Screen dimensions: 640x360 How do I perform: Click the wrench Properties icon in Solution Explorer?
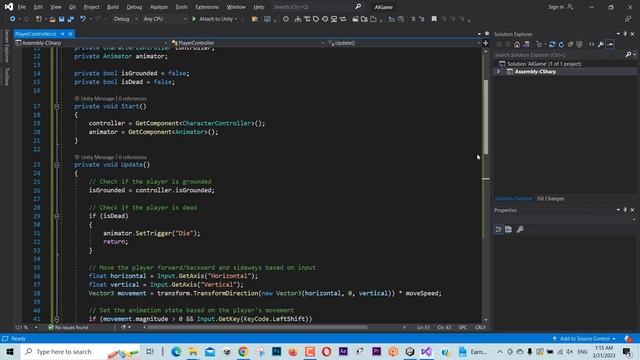point(600,44)
